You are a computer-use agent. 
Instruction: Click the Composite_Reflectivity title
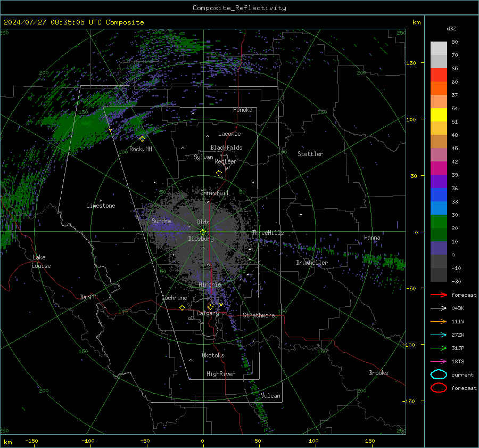(239, 8)
